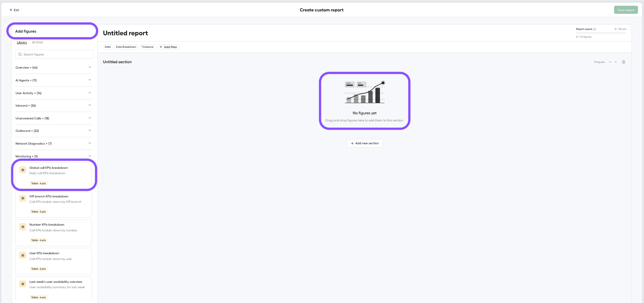Focus the Search figures input field
This screenshot has width=644, height=303.
54,54
